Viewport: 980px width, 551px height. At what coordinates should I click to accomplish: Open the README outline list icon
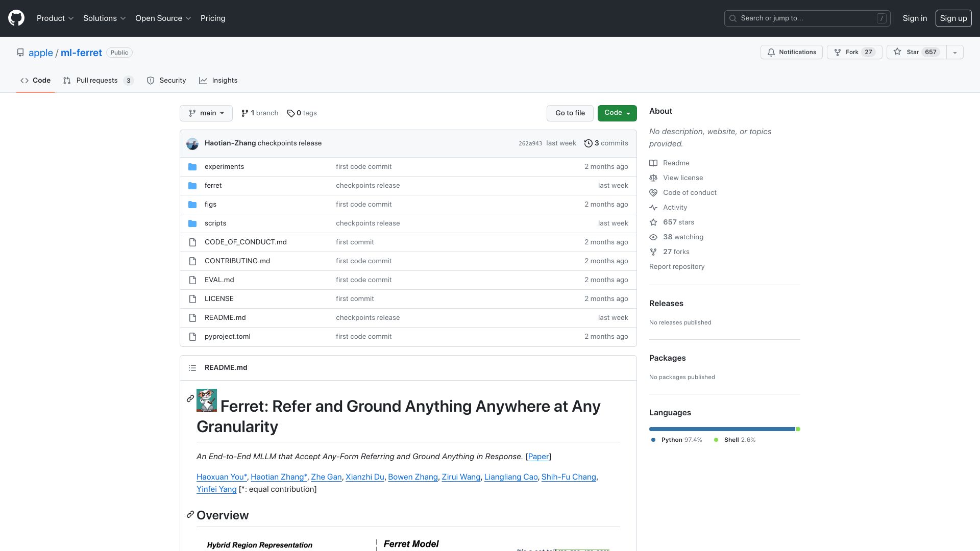click(192, 368)
